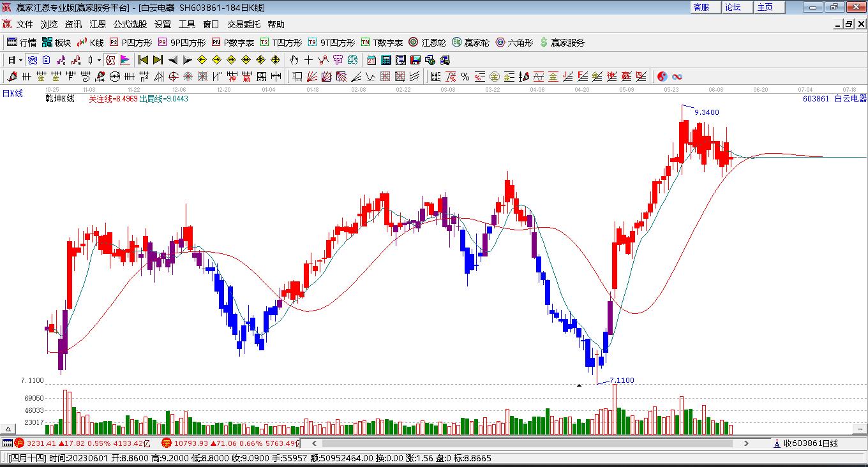Click the horizontal chart scrollbar thumb
Image resolution: width=868 pixels, height=467 pixels.
click(529, 443)
